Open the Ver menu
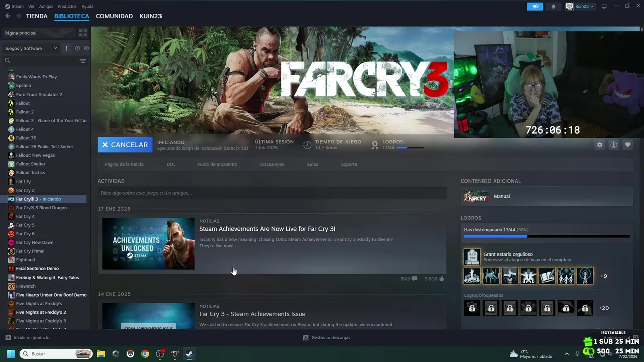This screenshot has width=644, height=362. coord(31,6)
